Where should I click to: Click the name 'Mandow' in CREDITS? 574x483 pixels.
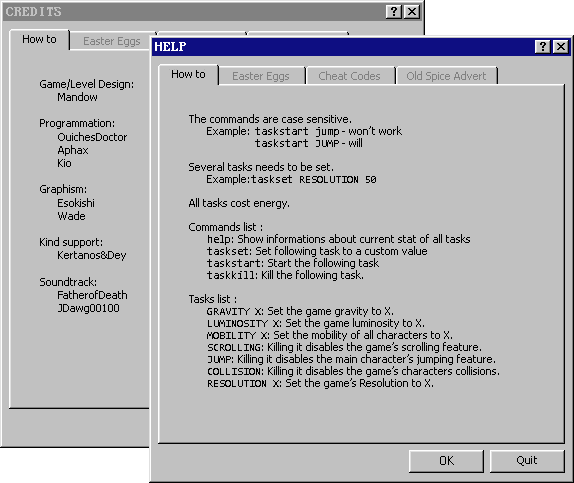77,97
